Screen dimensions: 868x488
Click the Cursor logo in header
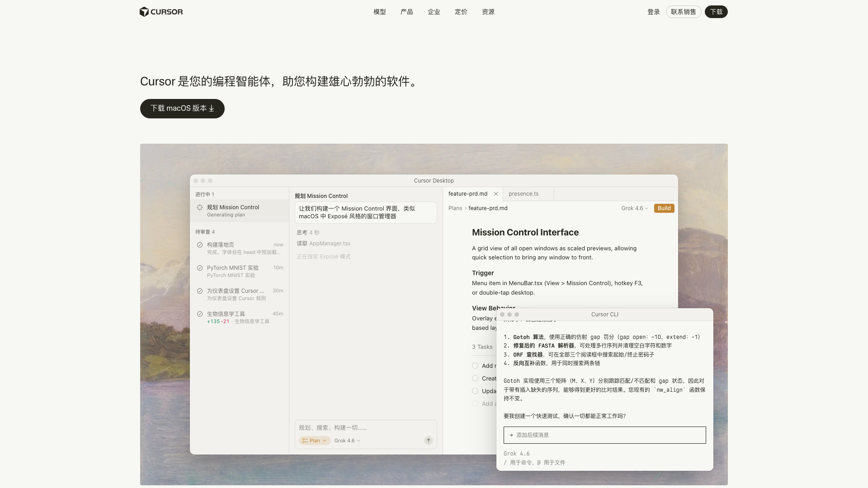point(161,12)
